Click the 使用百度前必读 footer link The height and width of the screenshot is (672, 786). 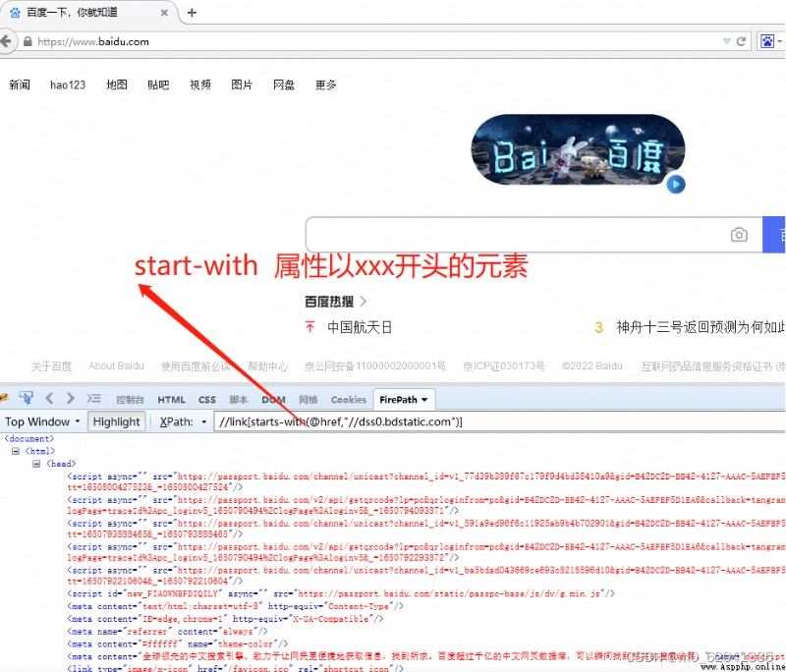coord(196,366)
